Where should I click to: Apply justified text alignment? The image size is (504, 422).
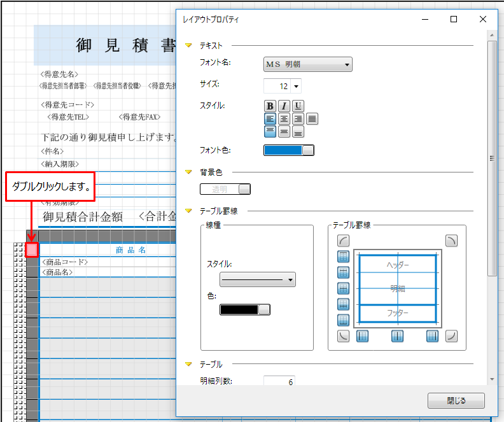(x=312, y=118)
